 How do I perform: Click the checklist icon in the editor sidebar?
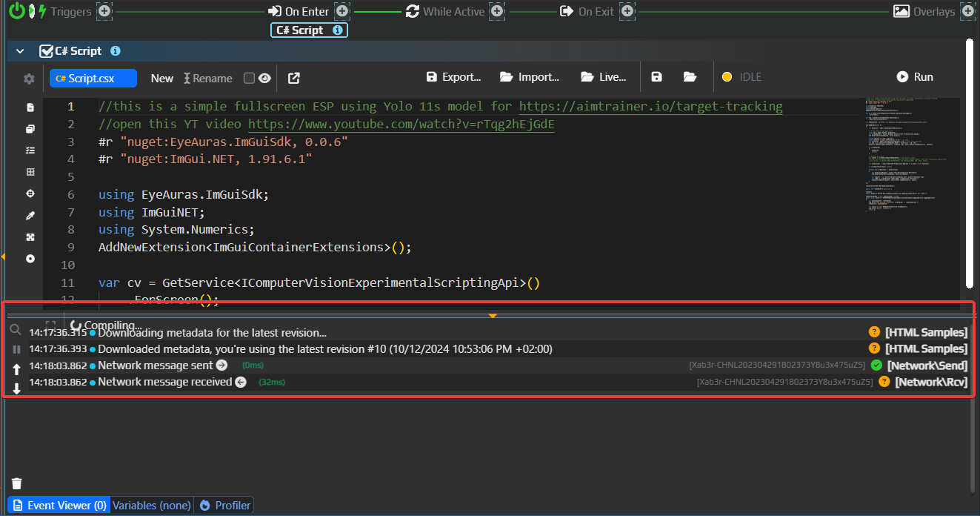(30, 150)
